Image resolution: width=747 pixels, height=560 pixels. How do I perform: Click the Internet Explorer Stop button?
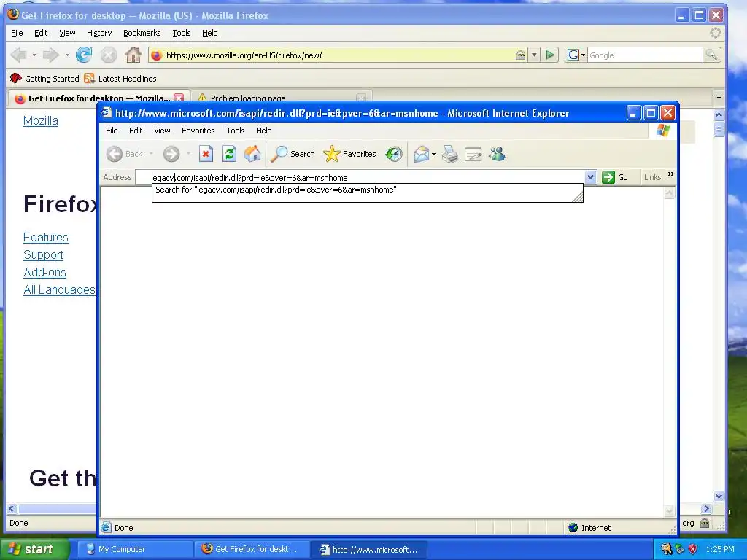tap(206, 154)
